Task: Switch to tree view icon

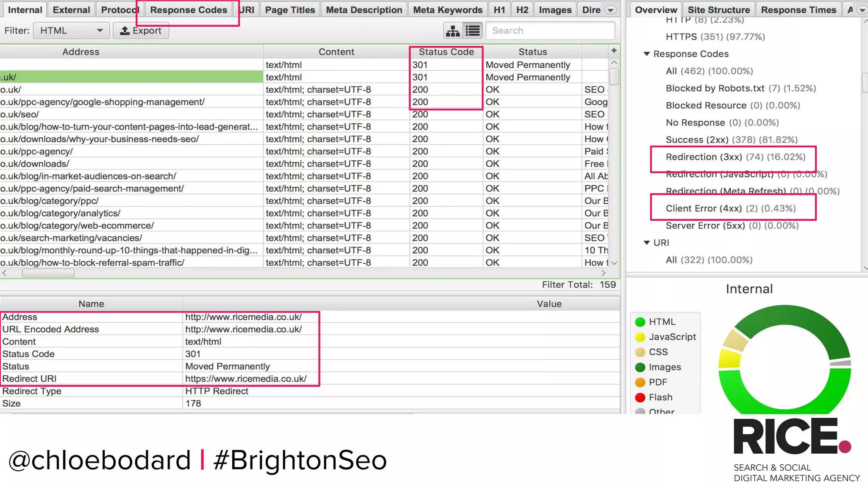Action: (x=453, y=30)
